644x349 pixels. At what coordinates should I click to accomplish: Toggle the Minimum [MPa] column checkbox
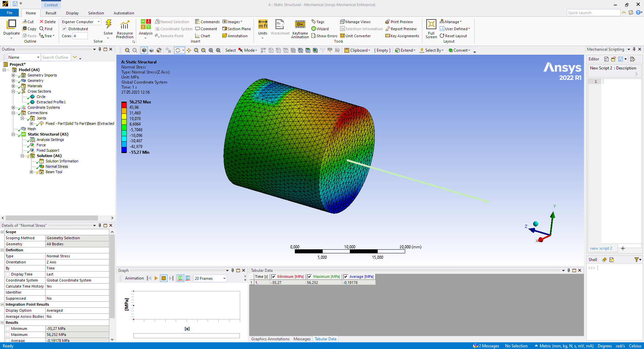273,277
